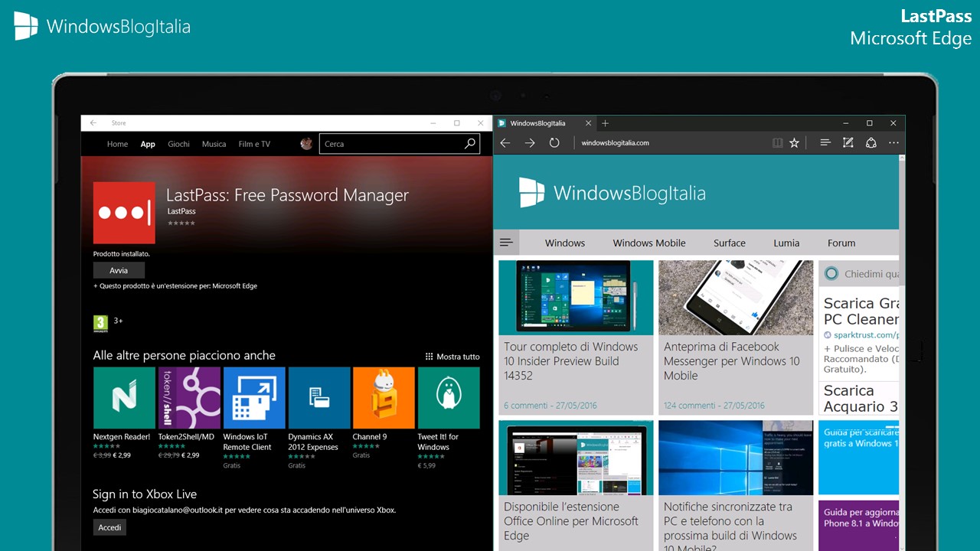Click the PEGI 3 age rating badge

(100, 322)
